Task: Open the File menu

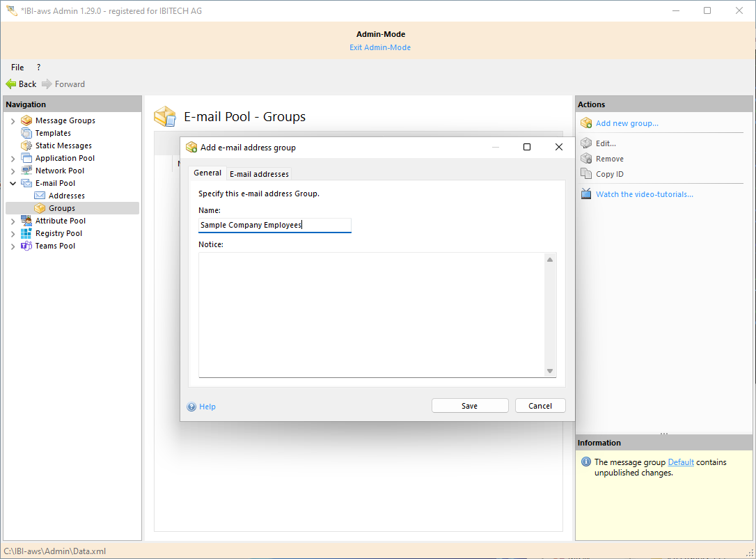Action: [x=17, y=68]
